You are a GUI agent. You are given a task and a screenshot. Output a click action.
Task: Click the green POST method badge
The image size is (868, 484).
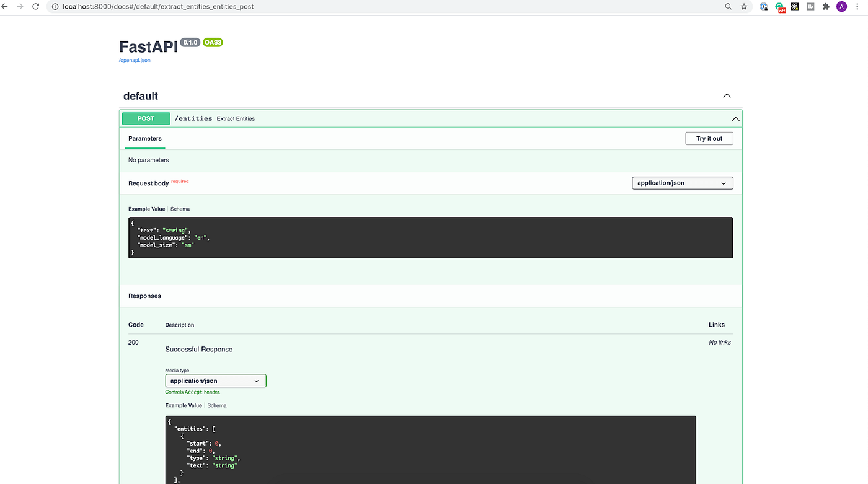[x=146, y=118]
